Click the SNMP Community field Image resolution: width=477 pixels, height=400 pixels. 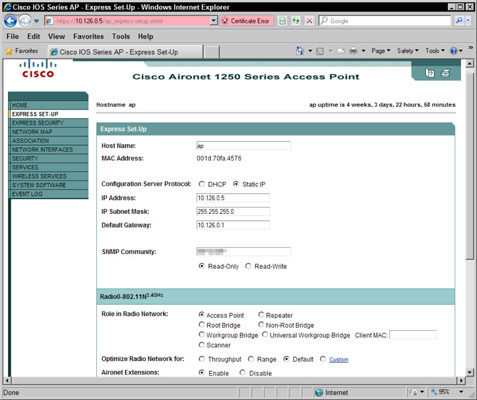point(243,251)
